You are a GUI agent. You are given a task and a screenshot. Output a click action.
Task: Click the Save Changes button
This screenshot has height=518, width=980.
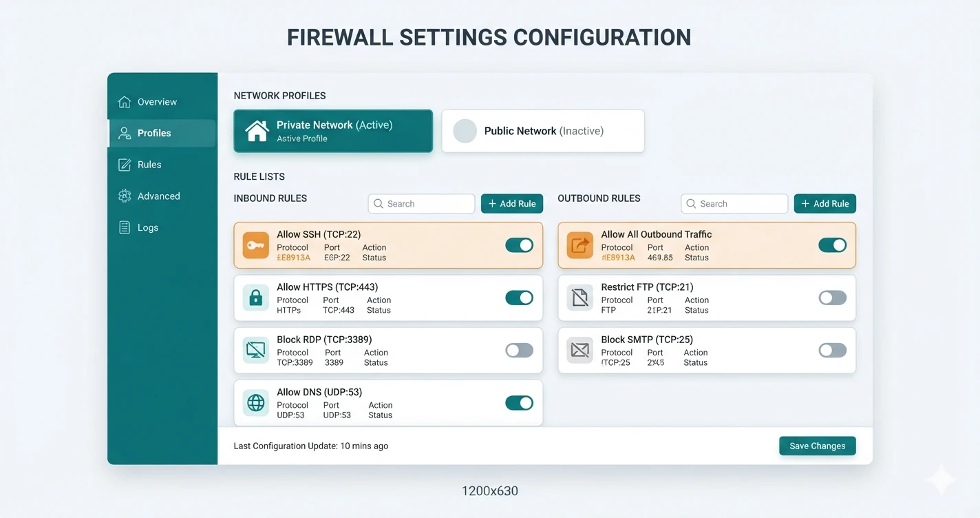tap(818, 446)
